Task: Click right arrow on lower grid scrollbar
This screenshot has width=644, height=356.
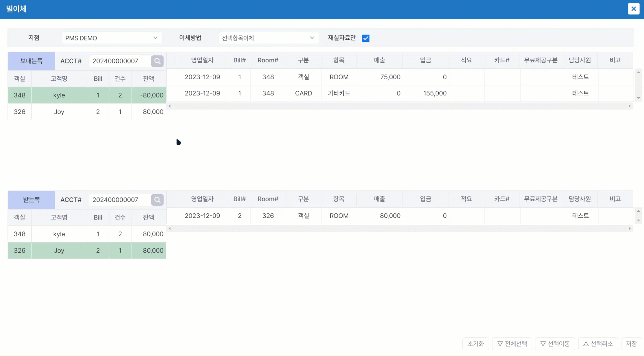Action: pyautogui.click(x=629, y=229)
